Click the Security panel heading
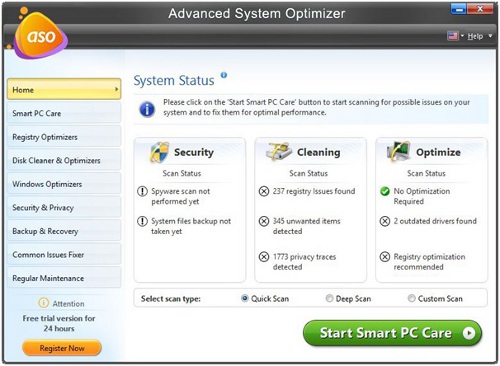Viewport: 500px width, 366px height. pyautogui.click(x=194, y=152)
